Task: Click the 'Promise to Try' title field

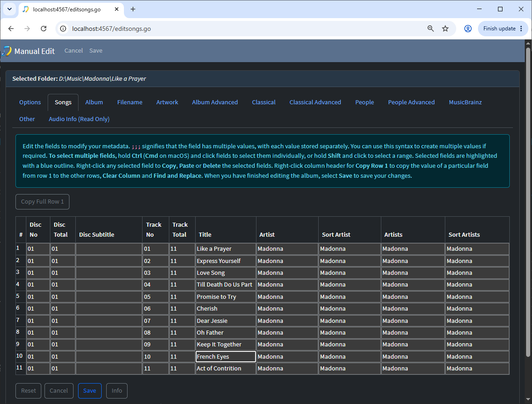Action: pyautogui.click(x=226, y=297)
